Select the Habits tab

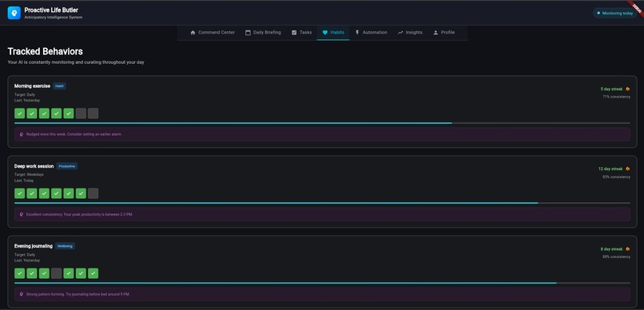coord(333,33)
